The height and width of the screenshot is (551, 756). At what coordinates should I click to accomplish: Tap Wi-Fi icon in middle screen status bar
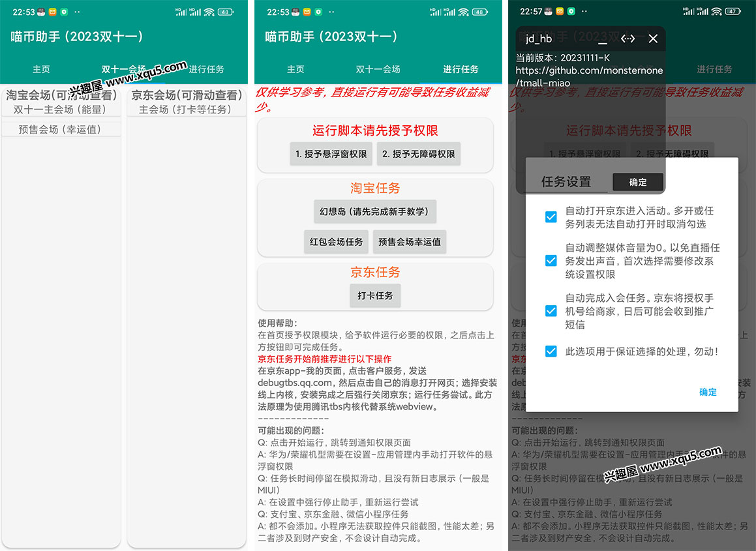tap(463, 12)
